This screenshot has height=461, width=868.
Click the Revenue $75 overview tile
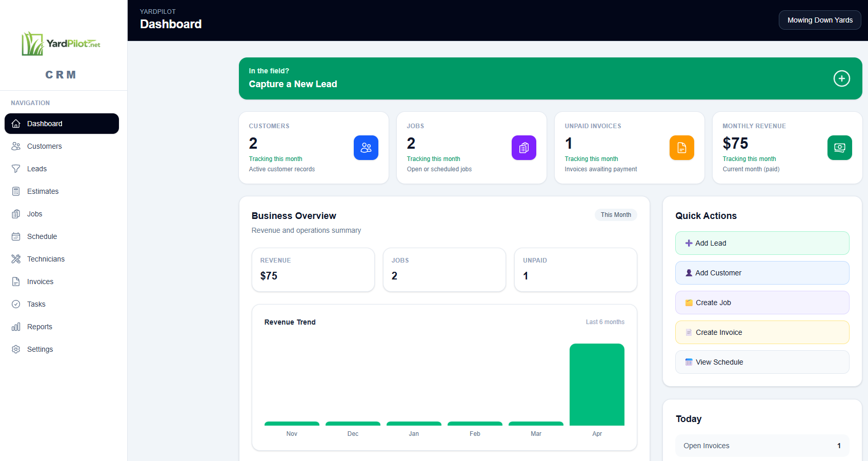tap(313, 270)
